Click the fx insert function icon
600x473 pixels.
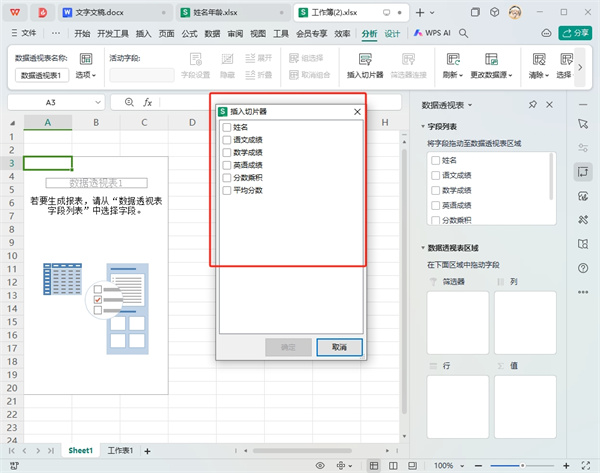148,102
